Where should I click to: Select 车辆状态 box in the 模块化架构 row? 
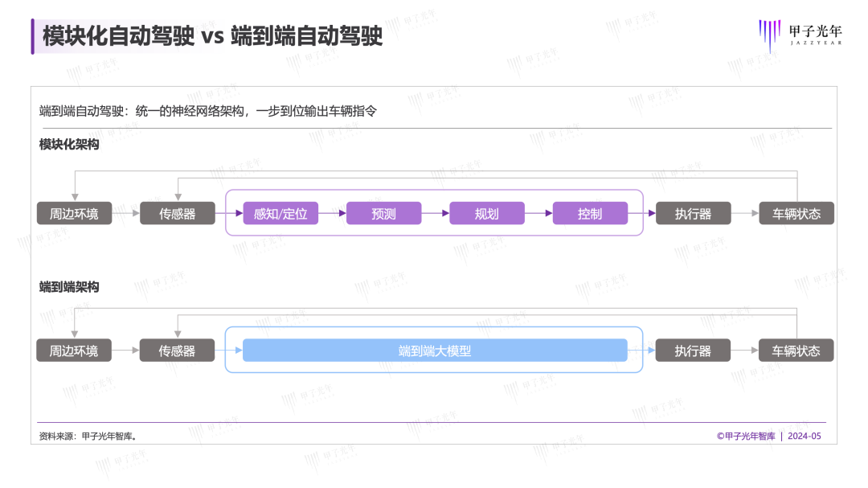coord(796,213)
